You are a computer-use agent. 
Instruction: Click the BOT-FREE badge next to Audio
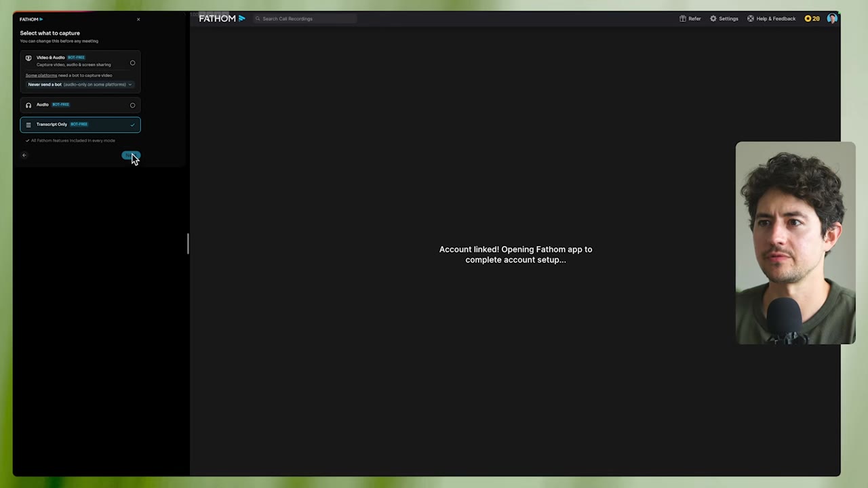(61, 104)
